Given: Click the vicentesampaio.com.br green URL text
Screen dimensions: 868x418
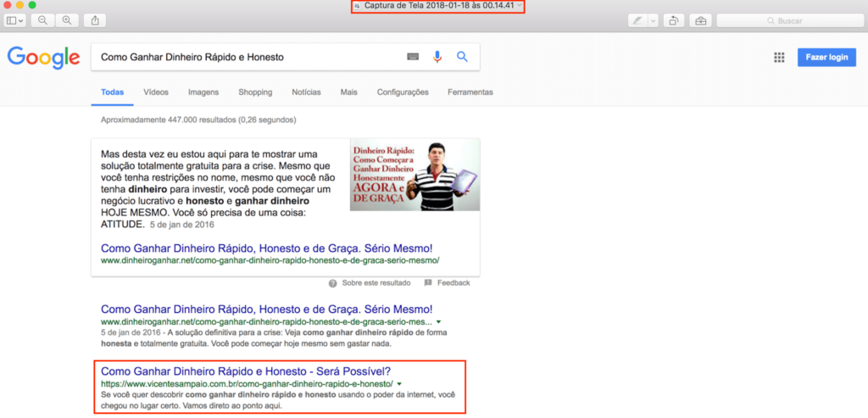Looking at the screenshot, I should (x=247, y=384).
